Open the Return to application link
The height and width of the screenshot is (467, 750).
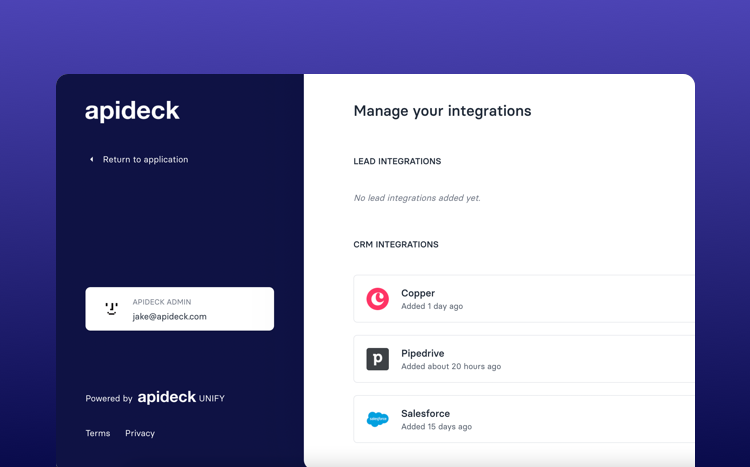[x=145, y=159]
